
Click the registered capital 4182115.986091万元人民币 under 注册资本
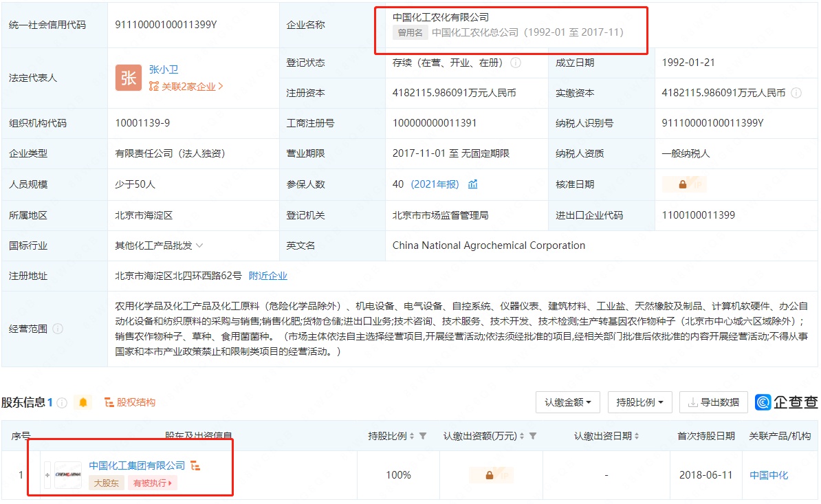[x=455, y=93]
